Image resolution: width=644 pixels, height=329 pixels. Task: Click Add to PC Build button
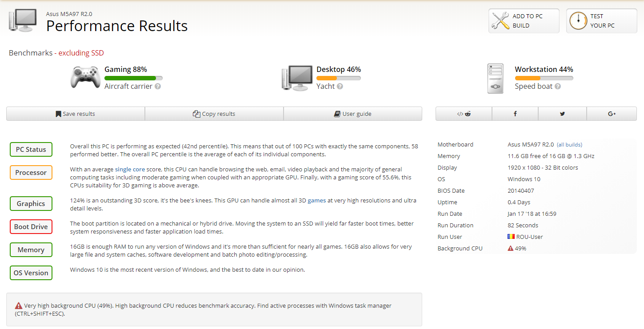pos(524,21)
